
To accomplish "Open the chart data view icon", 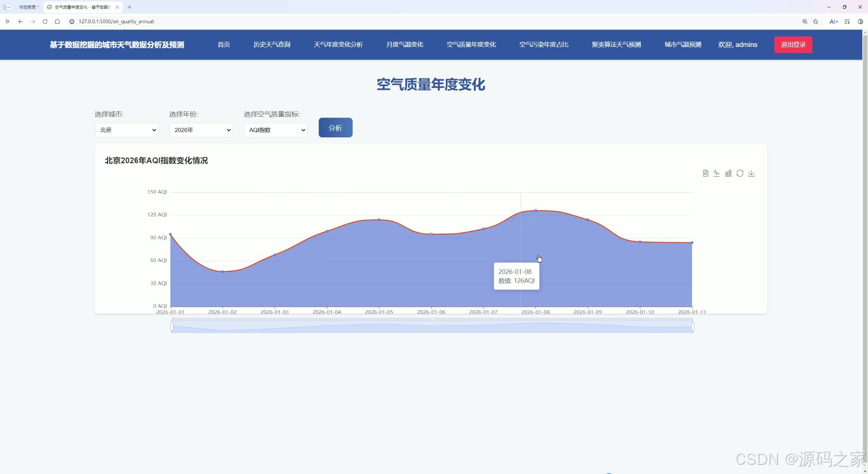I will click(705, 173).
